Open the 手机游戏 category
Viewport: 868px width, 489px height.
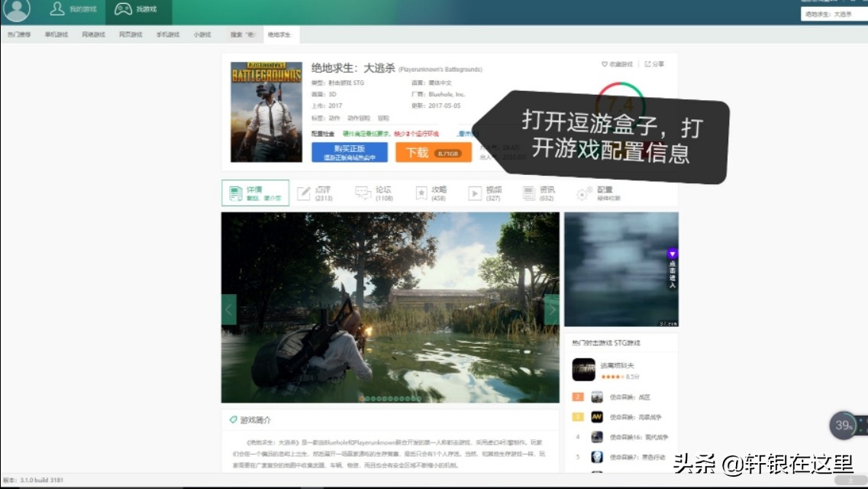(x=168, y=34)
